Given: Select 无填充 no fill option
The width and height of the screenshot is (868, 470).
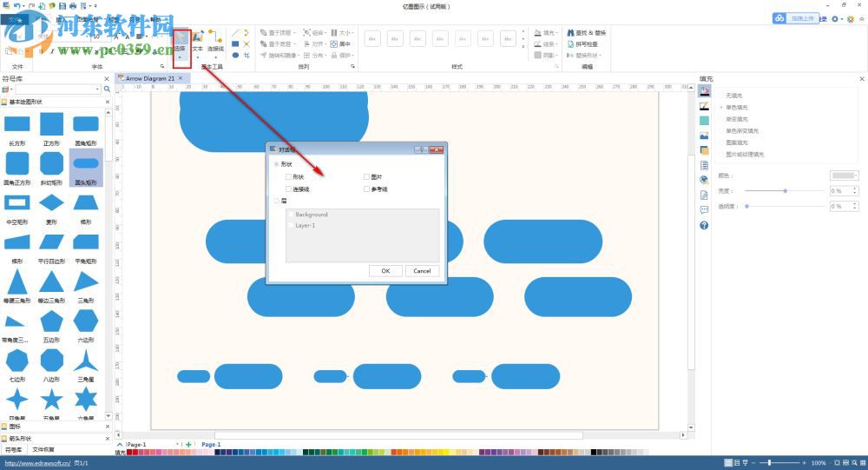Looking at the screenshot, I should pyautogui.click(x=733, y=96).
